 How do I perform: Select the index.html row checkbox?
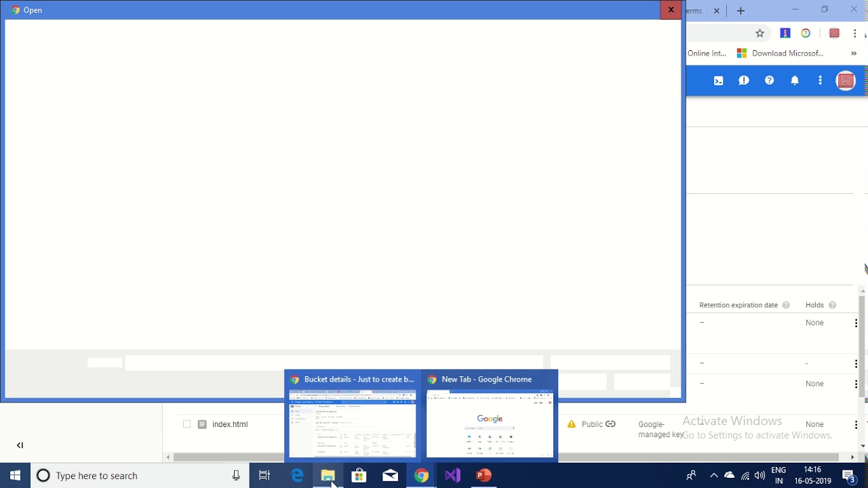(187, 424)
